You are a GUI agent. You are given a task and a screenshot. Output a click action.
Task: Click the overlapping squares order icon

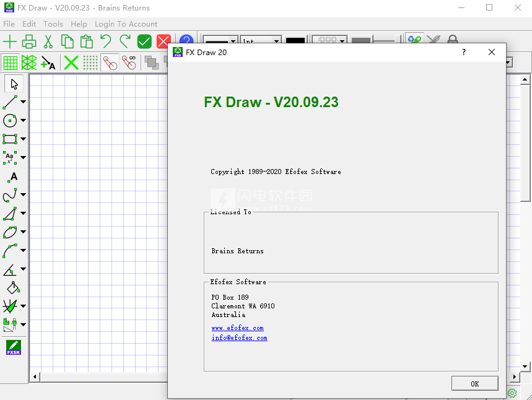[x=152, y=63]
